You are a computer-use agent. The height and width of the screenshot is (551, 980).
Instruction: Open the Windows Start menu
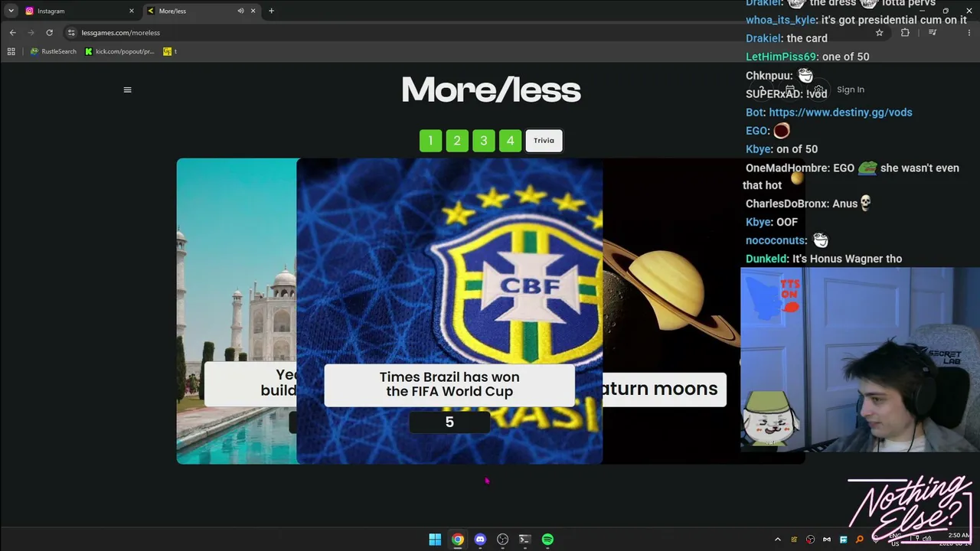pos(435,540)
